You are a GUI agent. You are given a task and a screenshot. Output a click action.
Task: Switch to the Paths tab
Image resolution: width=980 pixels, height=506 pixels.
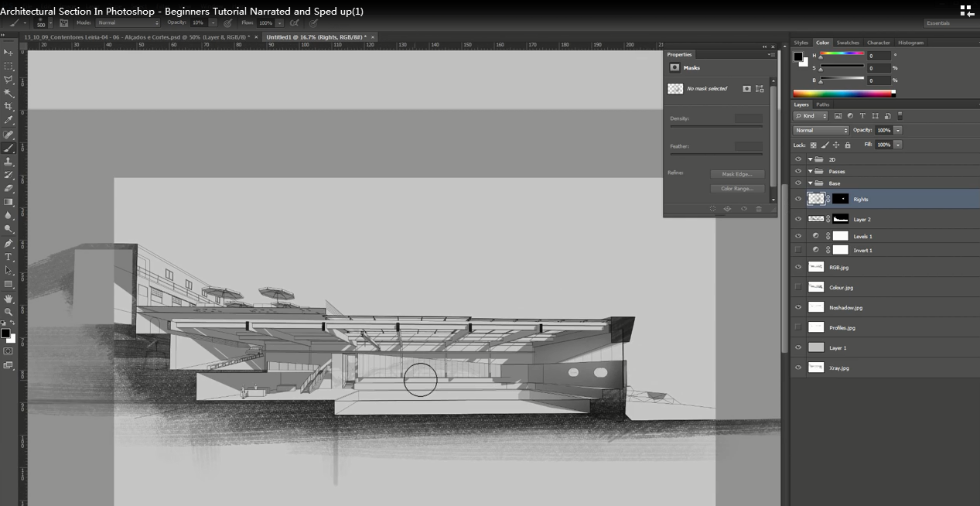point(823,104)
